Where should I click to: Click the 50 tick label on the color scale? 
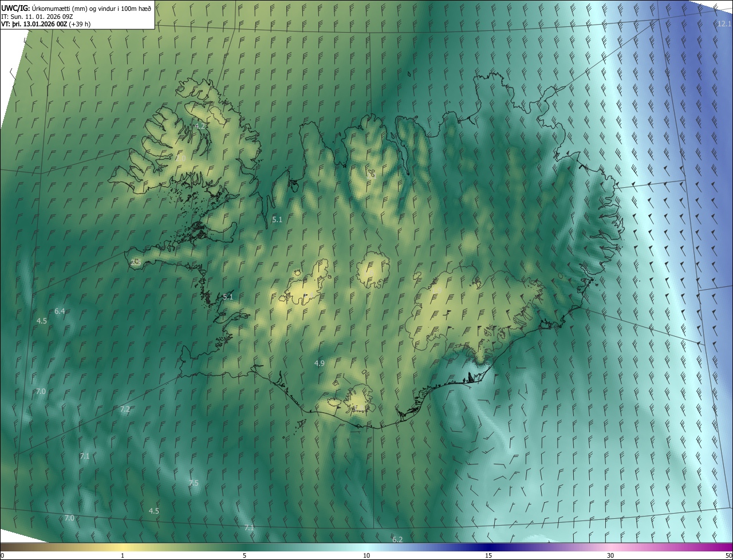point(728,555)
